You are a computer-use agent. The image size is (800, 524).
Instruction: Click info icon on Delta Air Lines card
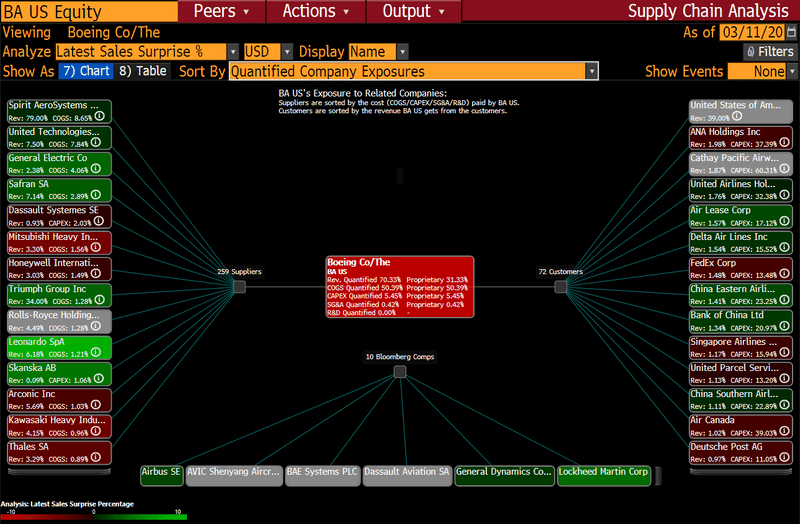tap(785, 247)
